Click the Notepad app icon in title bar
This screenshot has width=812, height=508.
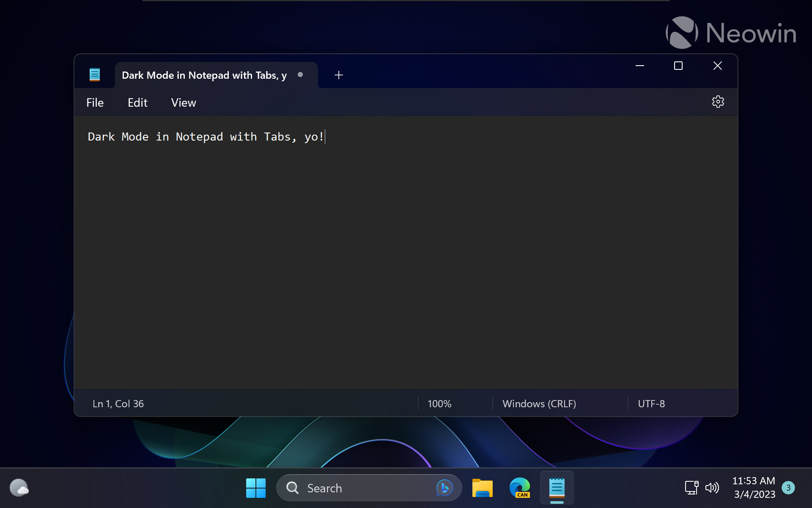coord(95,75)
